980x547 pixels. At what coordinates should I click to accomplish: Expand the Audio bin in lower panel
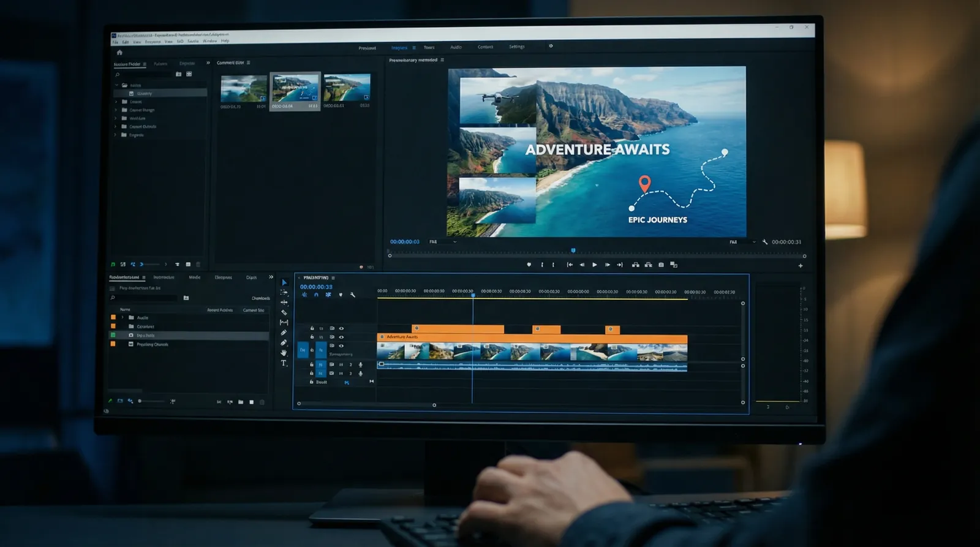point(123,317)
